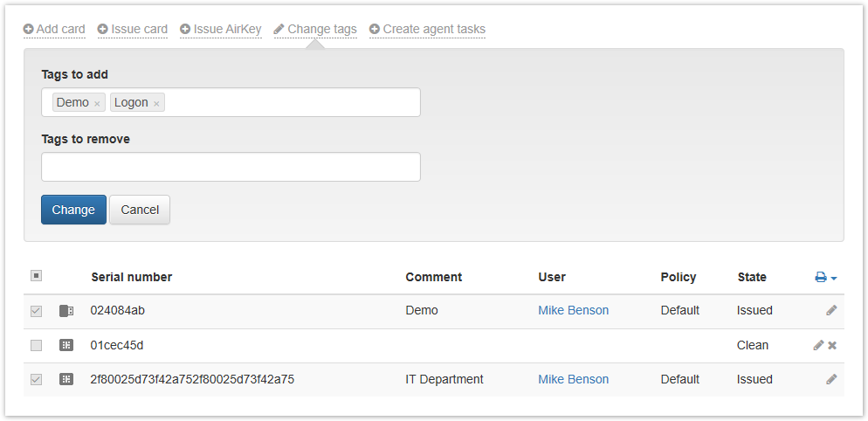Delete card 01cec45d with the X icon

pos(832,345)
